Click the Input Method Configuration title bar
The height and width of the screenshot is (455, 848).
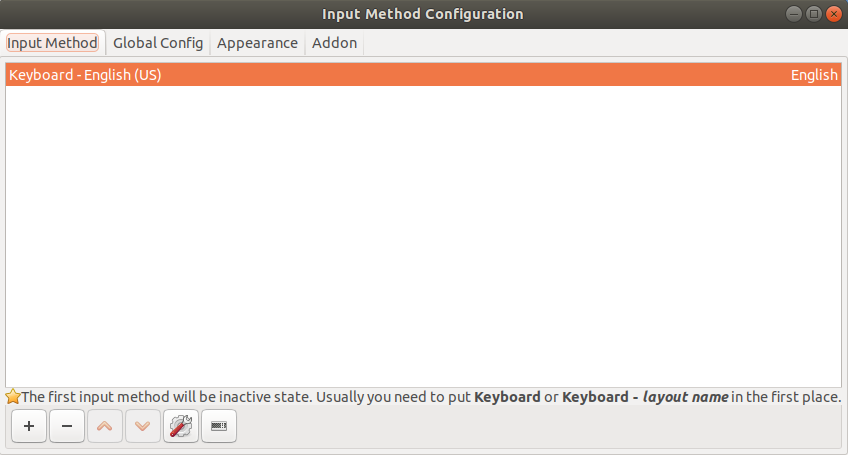coord(422,14)
